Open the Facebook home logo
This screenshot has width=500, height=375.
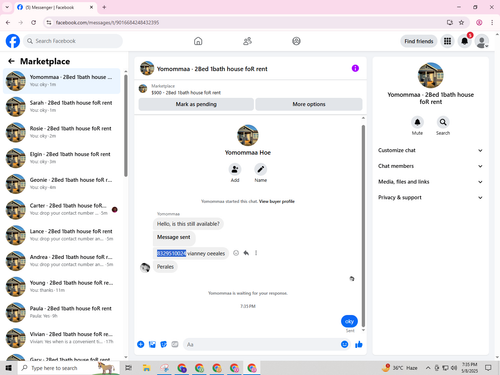(x=13, y=41)
